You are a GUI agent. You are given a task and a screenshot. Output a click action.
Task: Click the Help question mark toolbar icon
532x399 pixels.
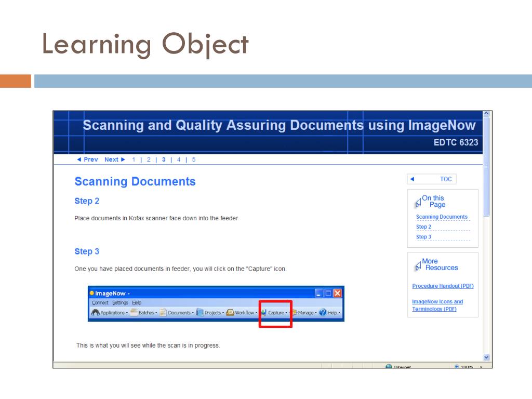323,312
